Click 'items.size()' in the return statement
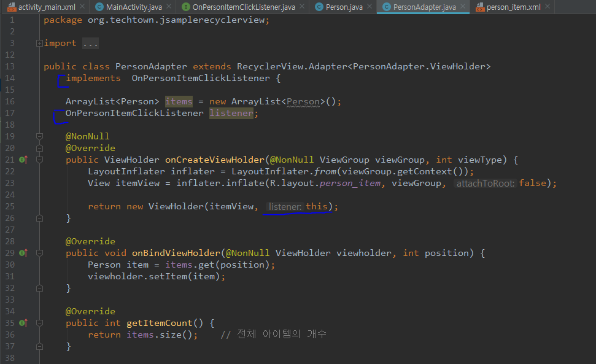Viewport: 596px width, 364px height. coord(160,335)
